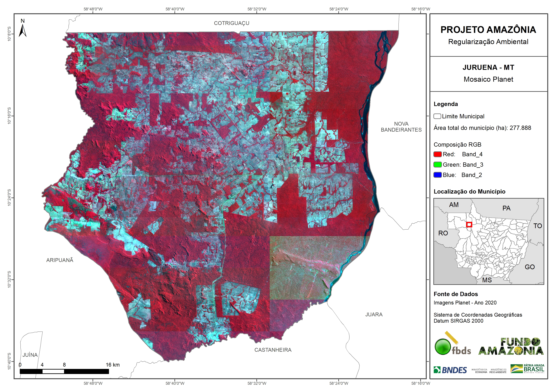Click the Red Band_4 color swatch

pos(437,154)
